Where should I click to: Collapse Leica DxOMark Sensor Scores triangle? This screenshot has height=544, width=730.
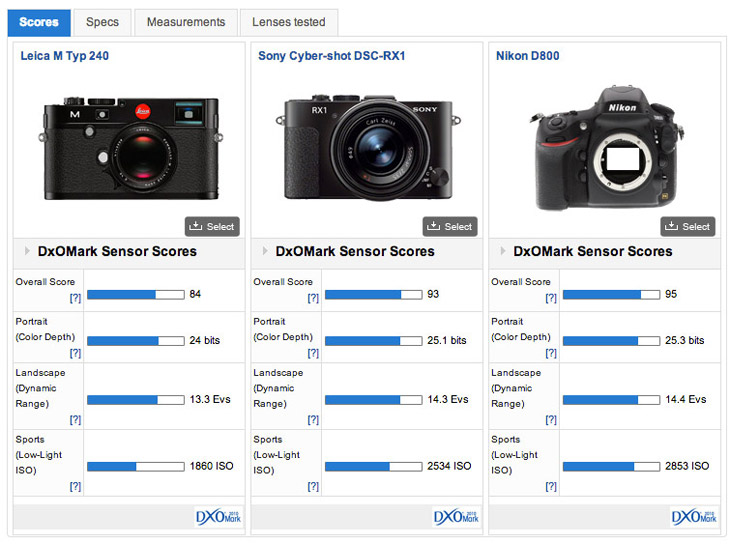coord(27,251)
